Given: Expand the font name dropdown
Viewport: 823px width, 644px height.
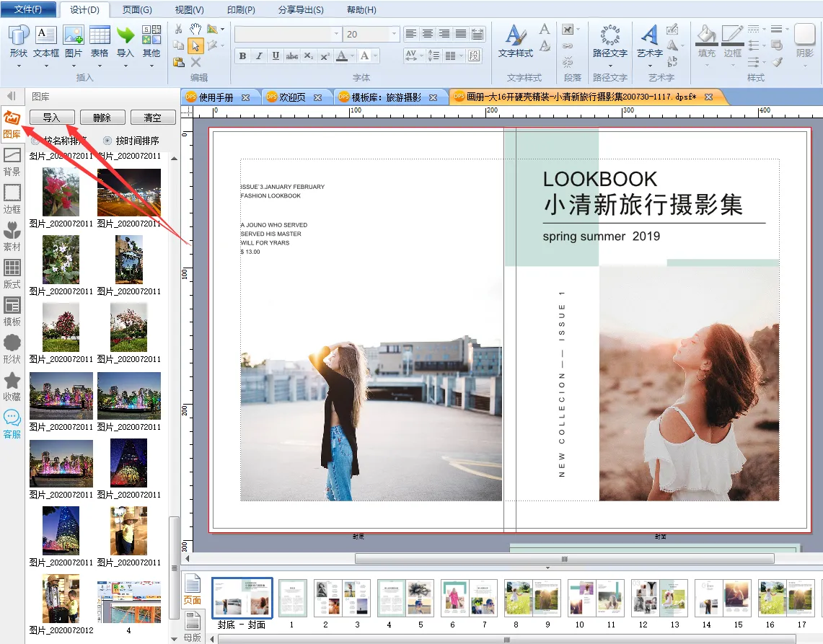Looking at the screenshot, I should coord(336,34).
